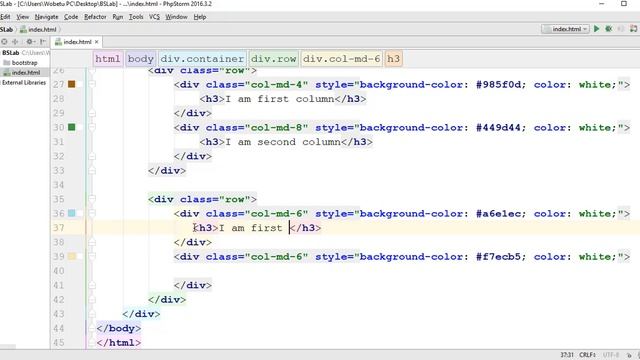
Task: Click the closing </html> tag
Action: coord(119,342)
